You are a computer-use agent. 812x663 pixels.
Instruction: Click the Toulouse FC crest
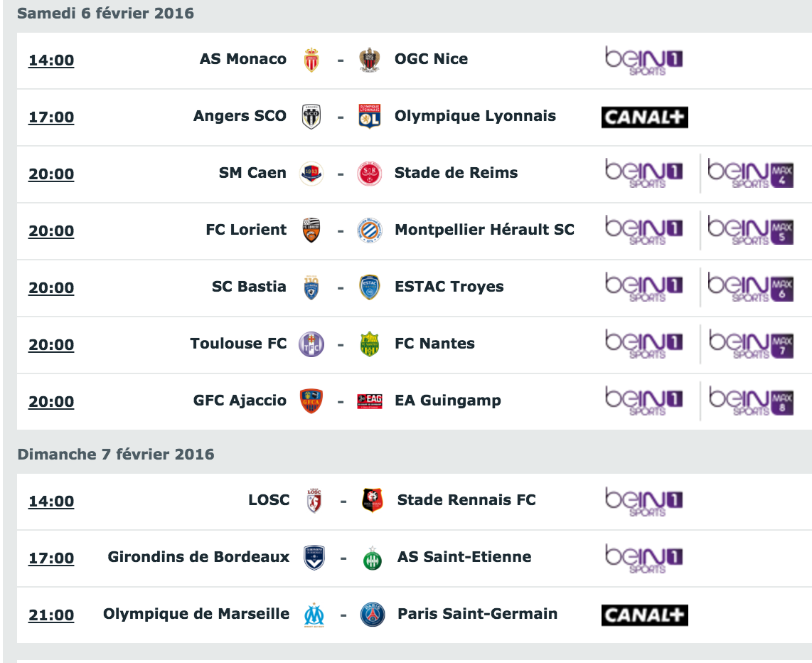click(311, 344)
